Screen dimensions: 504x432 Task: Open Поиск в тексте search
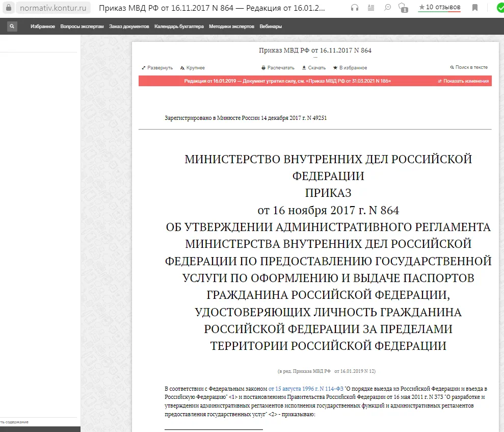click(x=469, y=67)
